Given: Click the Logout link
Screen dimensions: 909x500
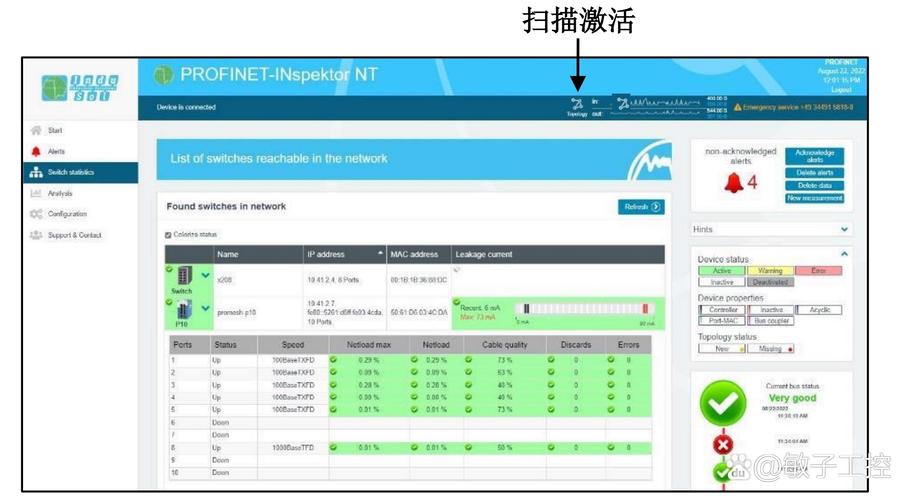Looking at the screenshot, I should coord(841,89).
